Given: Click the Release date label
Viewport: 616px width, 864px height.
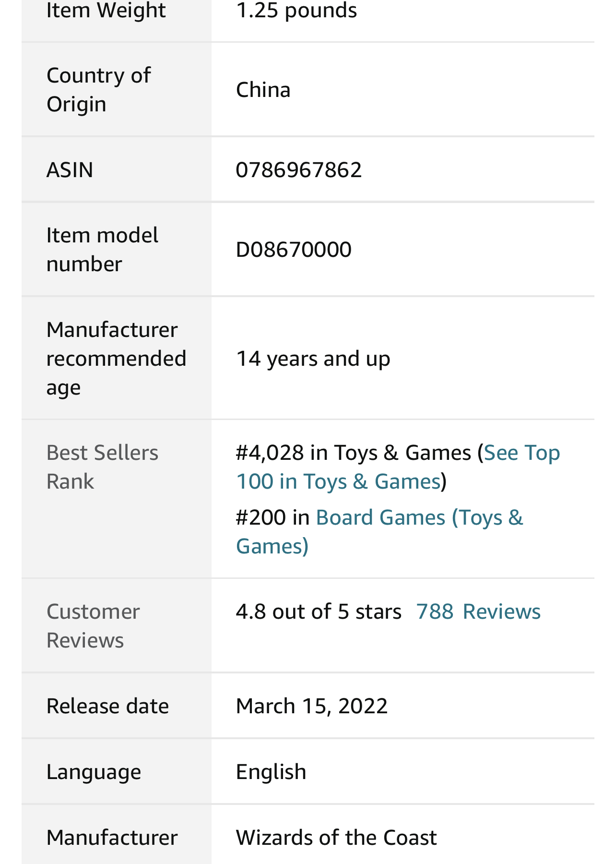Looking at the screenshot, I should click(107, 706).
